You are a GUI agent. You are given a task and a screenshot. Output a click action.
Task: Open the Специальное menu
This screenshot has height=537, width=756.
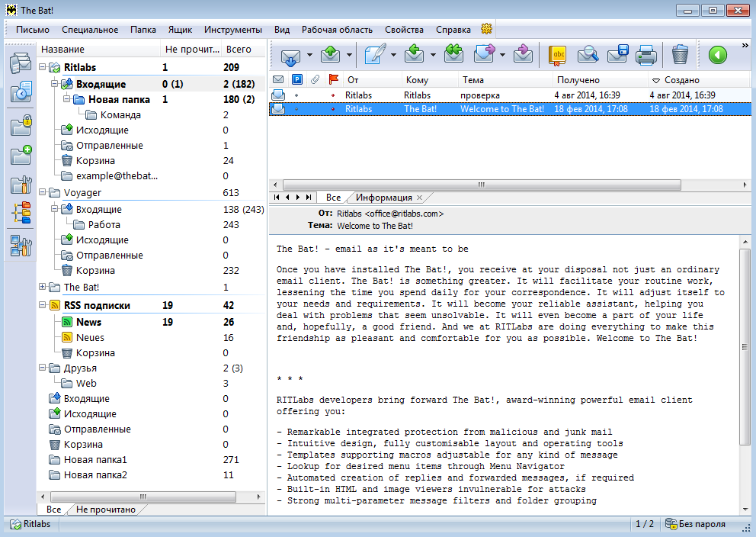click(x=90, y=30)
